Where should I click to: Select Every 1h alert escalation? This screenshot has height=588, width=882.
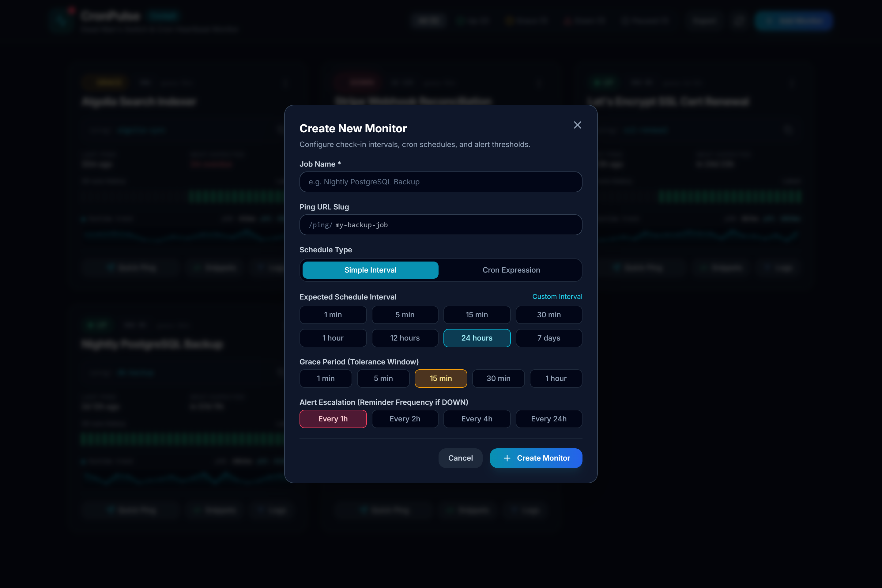pyautogui.click(x=333, y=419)
